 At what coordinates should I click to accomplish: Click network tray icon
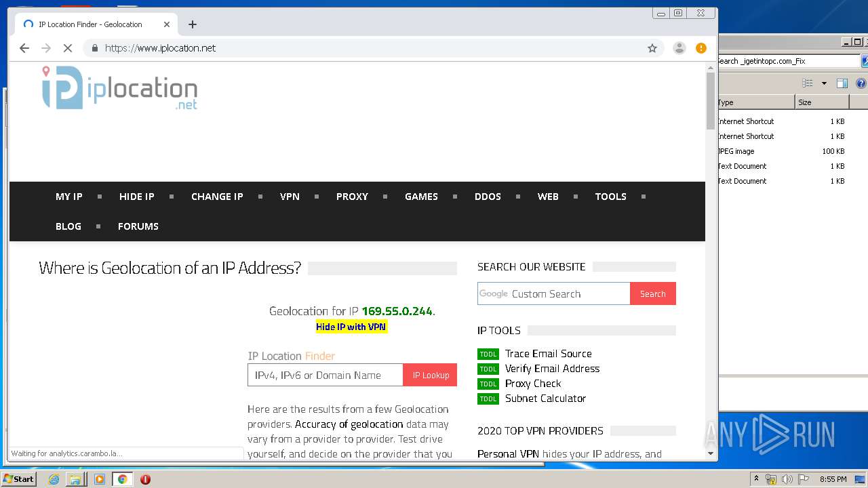coord(771,479)
